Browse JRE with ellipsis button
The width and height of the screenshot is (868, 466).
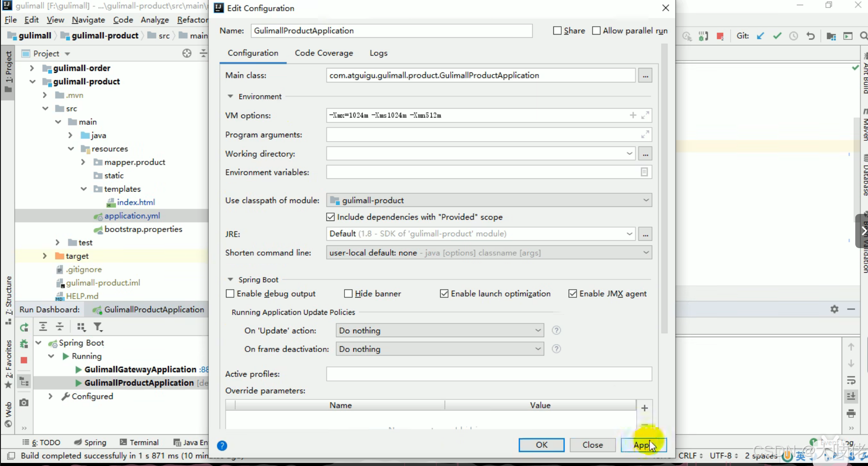coord(645,234)
